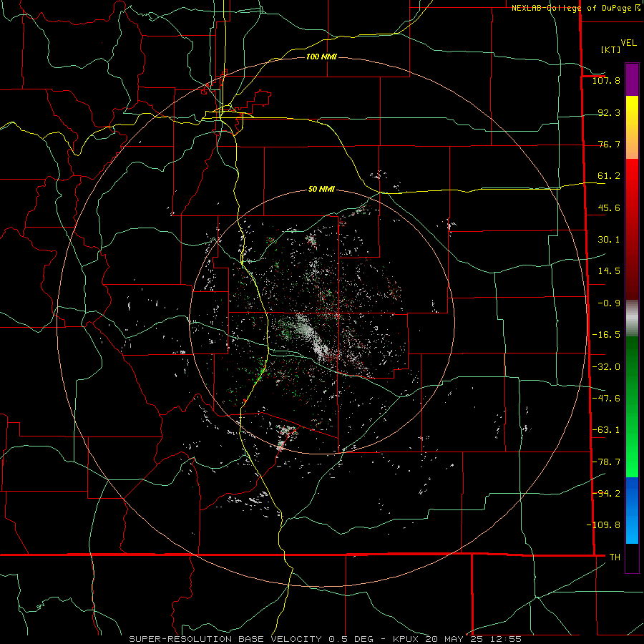Click the [KT] units label
The width and height of the screenshot is (644, 644).
coord(610,49)
